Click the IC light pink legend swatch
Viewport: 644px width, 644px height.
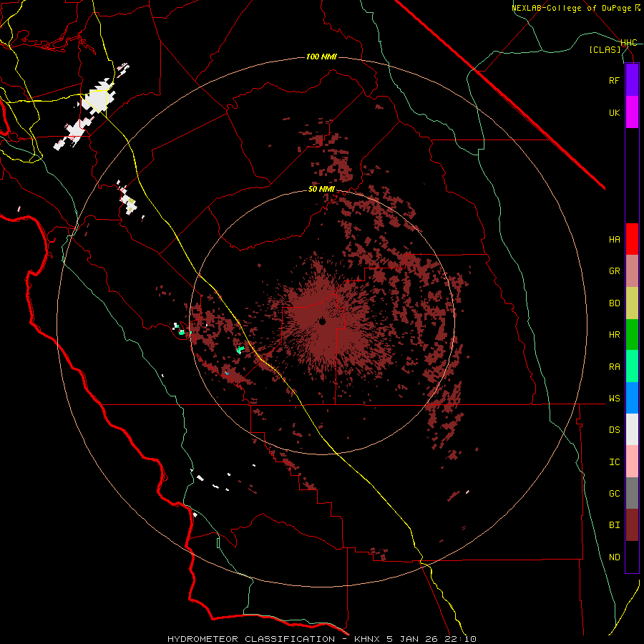click(x=632, y=462)
